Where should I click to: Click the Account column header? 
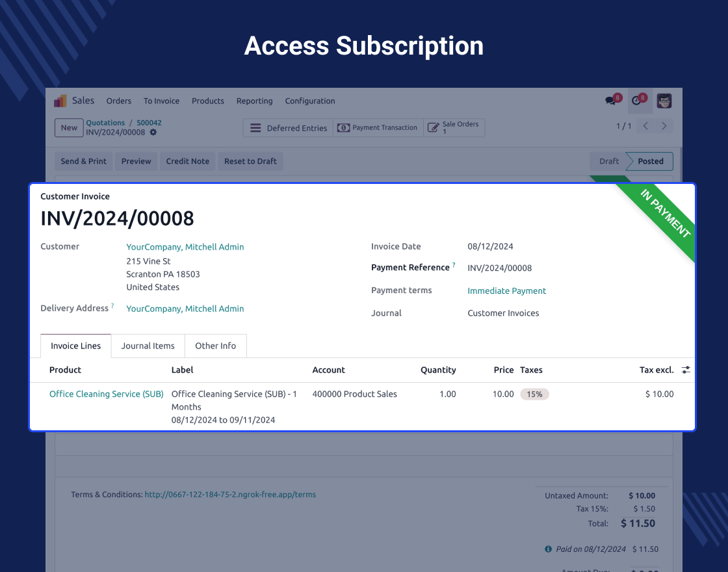pyautogui.click(x=329, y=370)
